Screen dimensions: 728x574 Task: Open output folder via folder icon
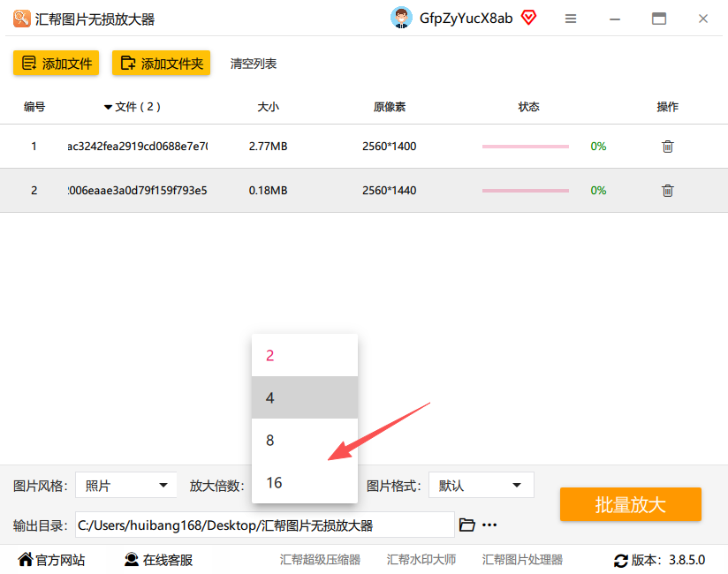pyautogui.click(x=466, y=525)
